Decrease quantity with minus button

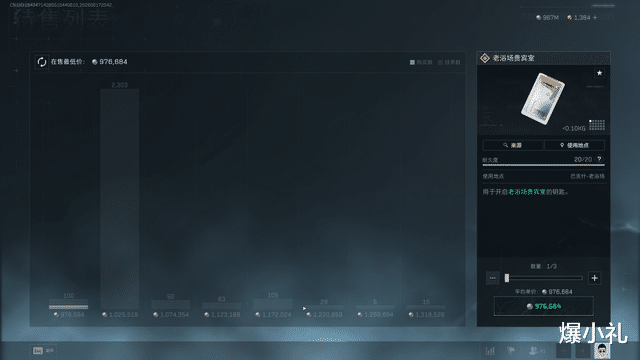493,278
